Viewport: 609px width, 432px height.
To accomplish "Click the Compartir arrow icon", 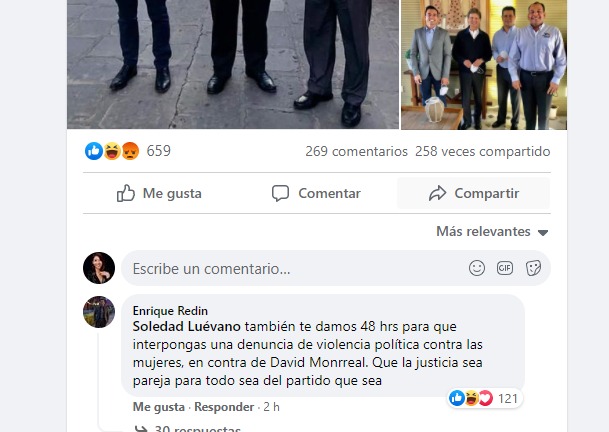I will [438, 193].
